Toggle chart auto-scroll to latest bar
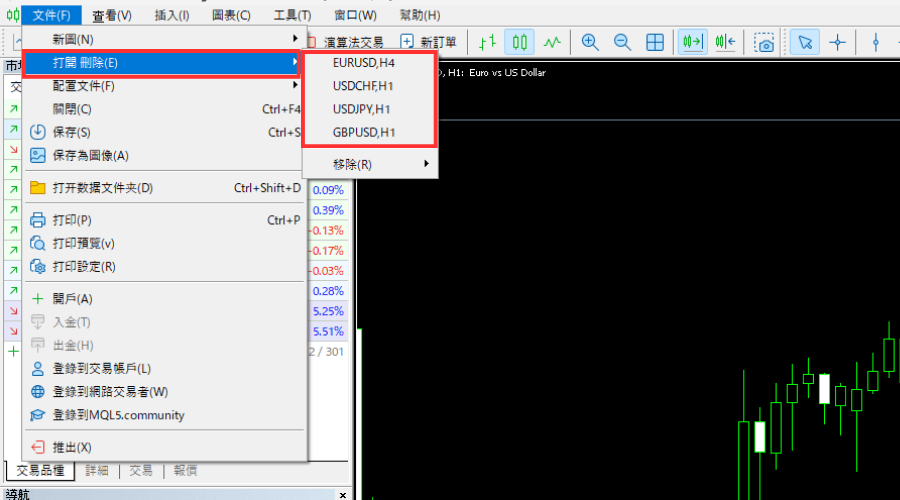This screenshot has width=900, height=500. pyautogui.click(x=691, y=42)
